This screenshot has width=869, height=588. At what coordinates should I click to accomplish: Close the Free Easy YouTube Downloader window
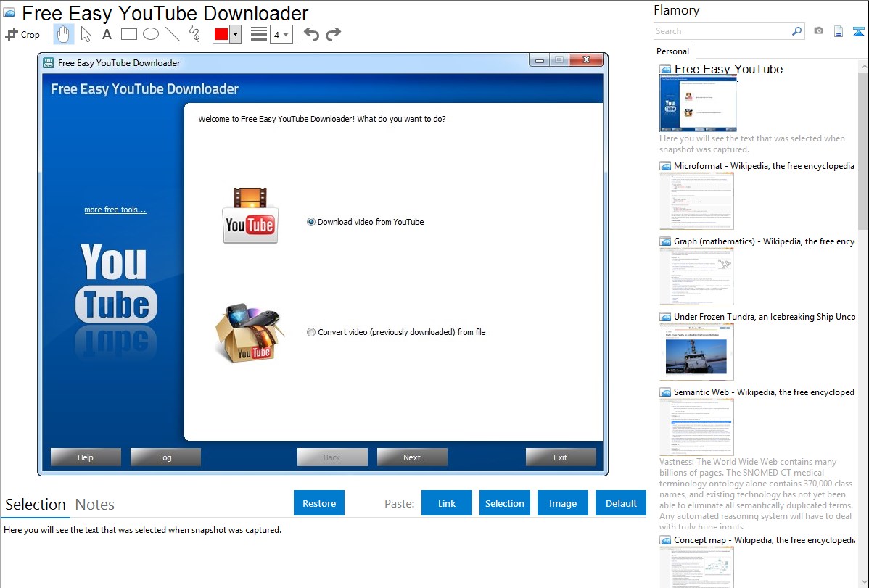586,60
